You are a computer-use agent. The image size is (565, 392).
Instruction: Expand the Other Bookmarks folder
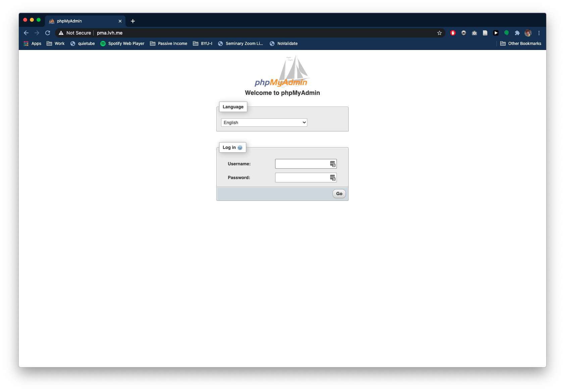521,44
